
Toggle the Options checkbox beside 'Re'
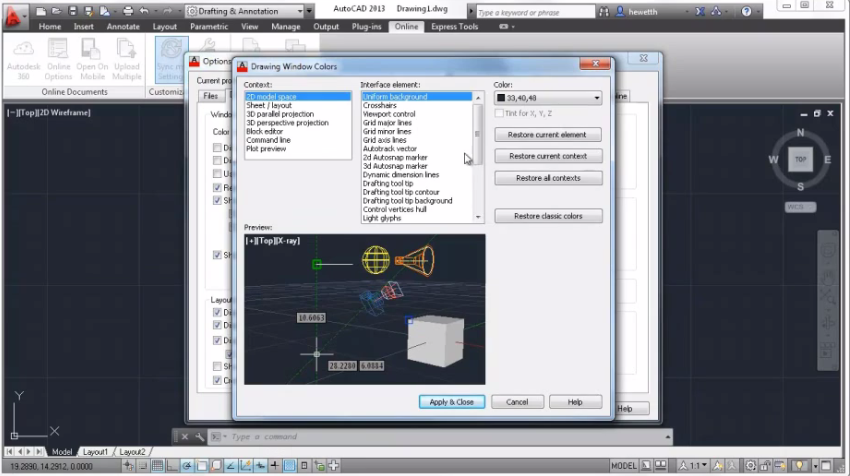coord(217,188)
